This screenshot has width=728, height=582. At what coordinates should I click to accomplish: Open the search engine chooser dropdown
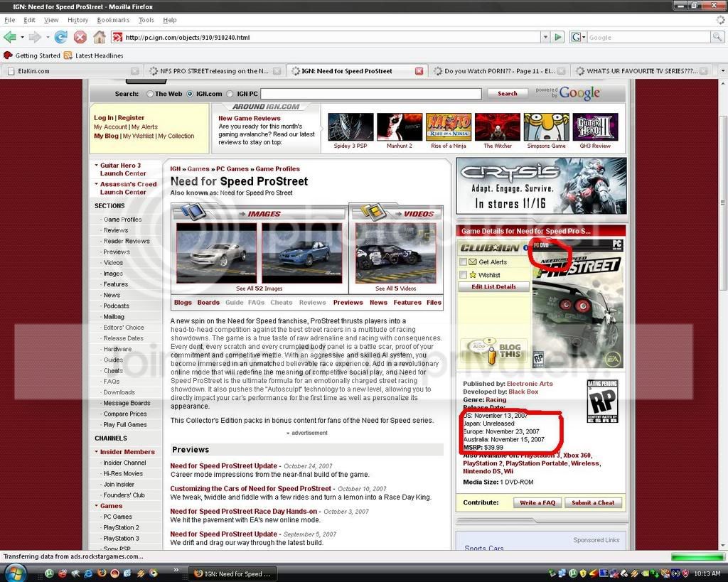[584, 37]
